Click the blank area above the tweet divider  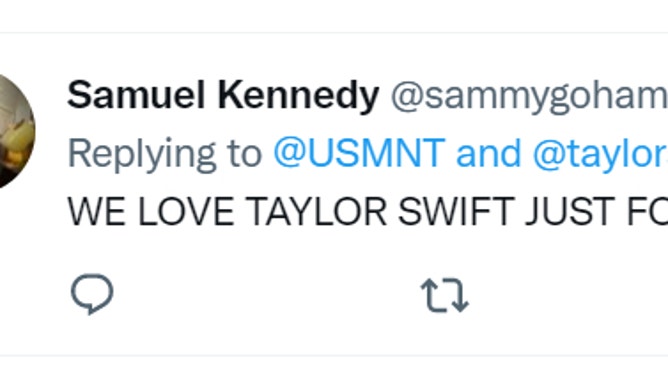point(334,15)
